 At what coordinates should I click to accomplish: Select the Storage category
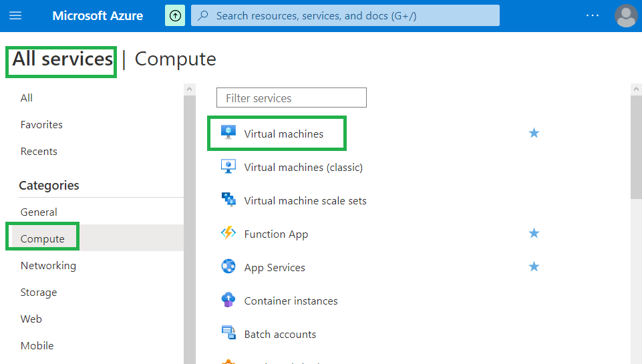pyautogui.click(x=39, y=293)
